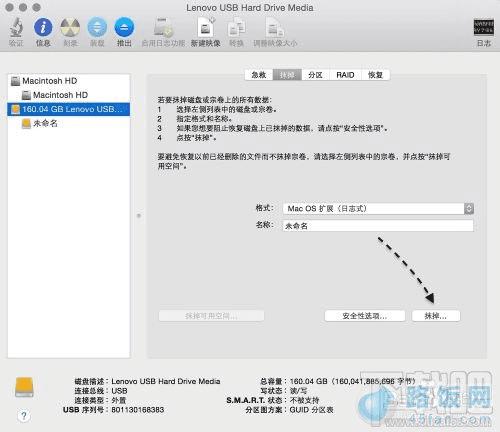
Task: Switch to the Restore (恢复) tab
Action: (375, 75)
